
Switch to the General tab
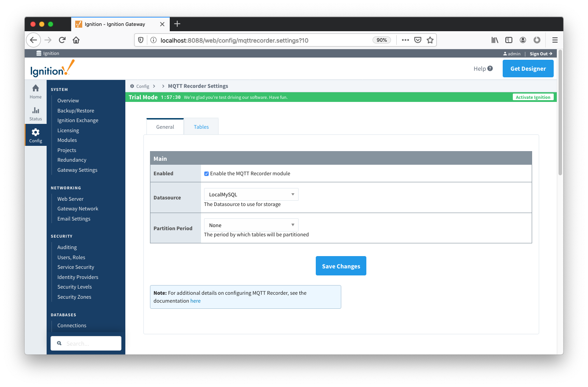tap(165, 127)
